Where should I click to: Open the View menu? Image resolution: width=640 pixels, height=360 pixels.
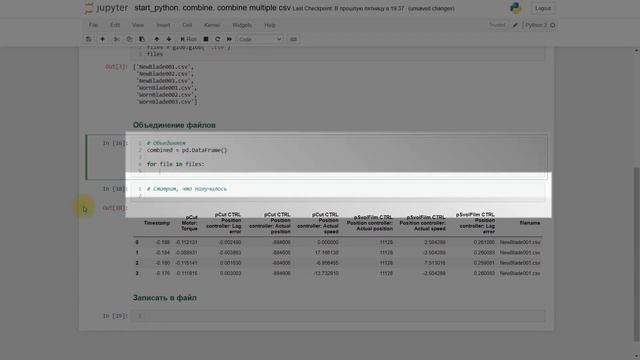coord(138,25)
